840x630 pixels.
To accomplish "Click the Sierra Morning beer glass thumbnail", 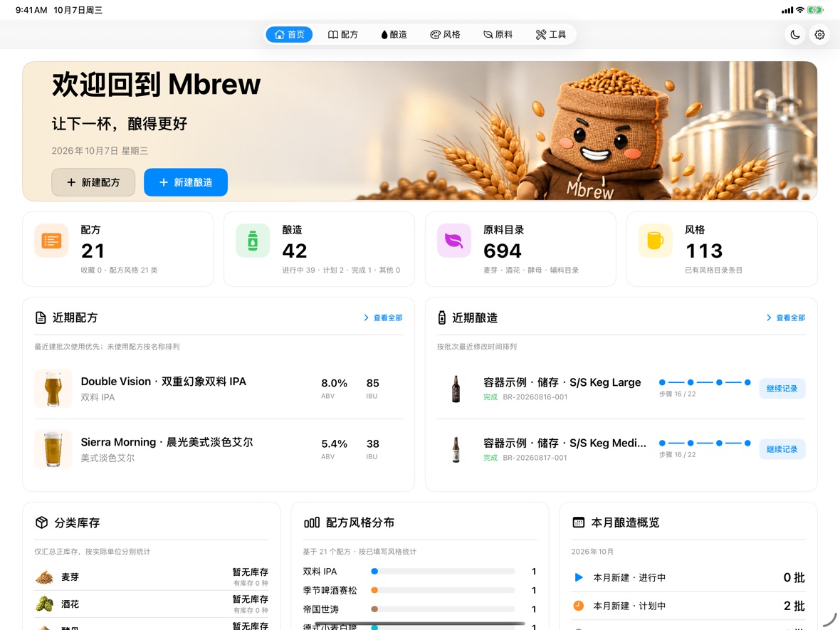I will click(x=53, y=449).
